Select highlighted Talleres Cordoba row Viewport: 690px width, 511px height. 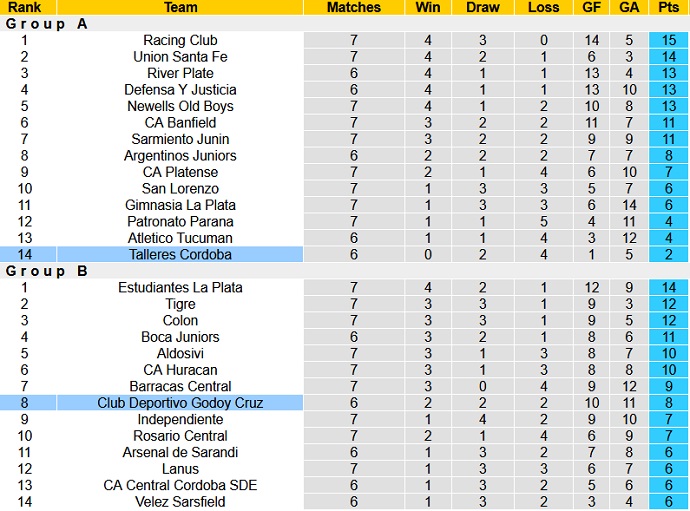(x=180, y=255)
